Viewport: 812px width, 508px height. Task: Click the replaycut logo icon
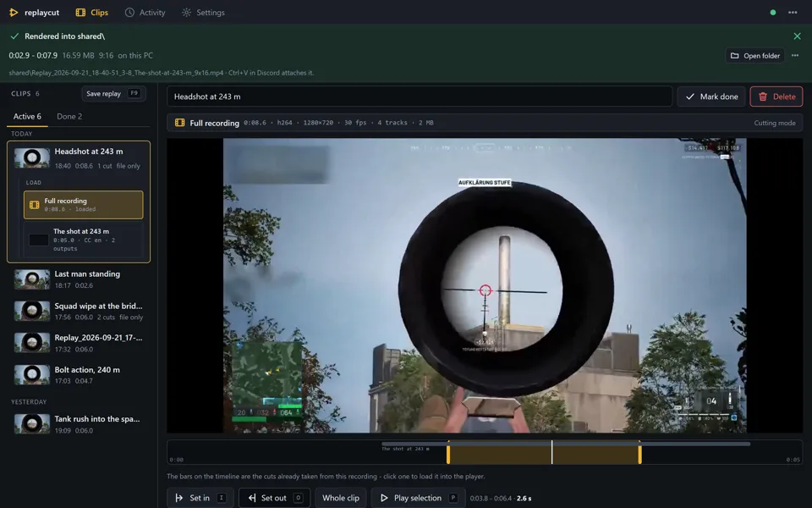click(x=14, y=13)
